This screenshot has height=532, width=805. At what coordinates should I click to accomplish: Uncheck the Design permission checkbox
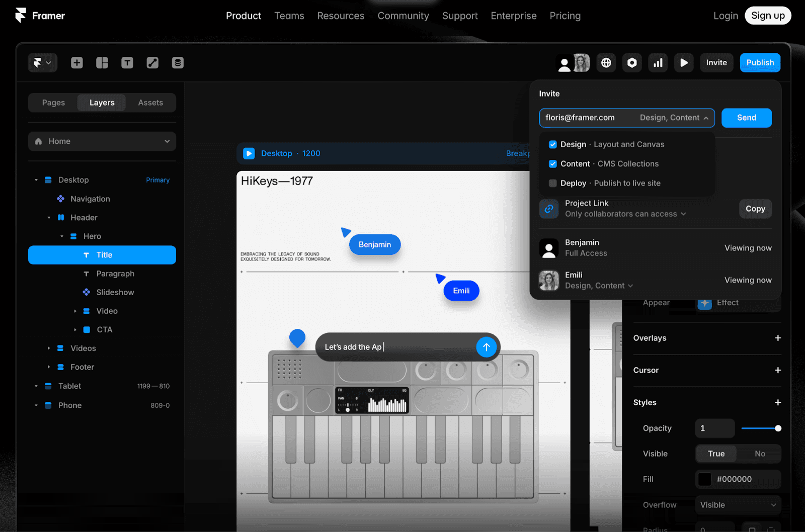click(x=552, y=144)
